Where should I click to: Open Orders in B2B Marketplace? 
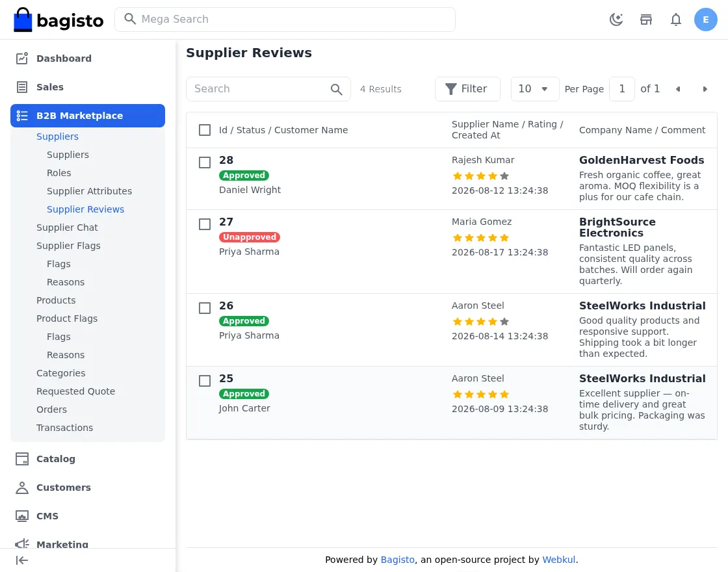tap(51, 409)
